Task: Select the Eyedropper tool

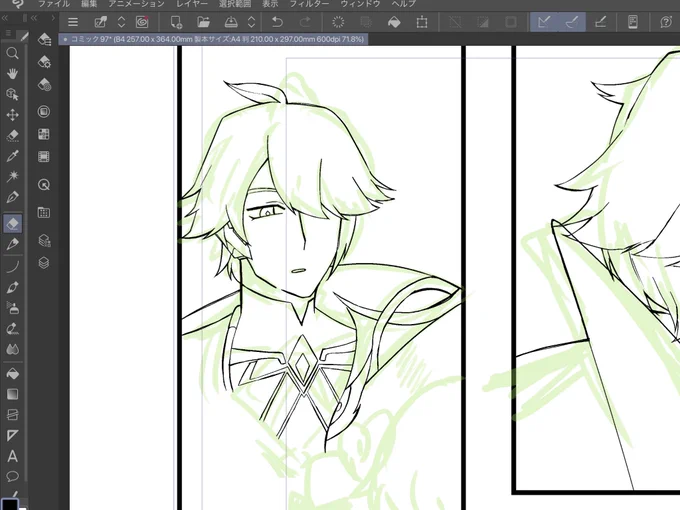Action: point(12,156)
